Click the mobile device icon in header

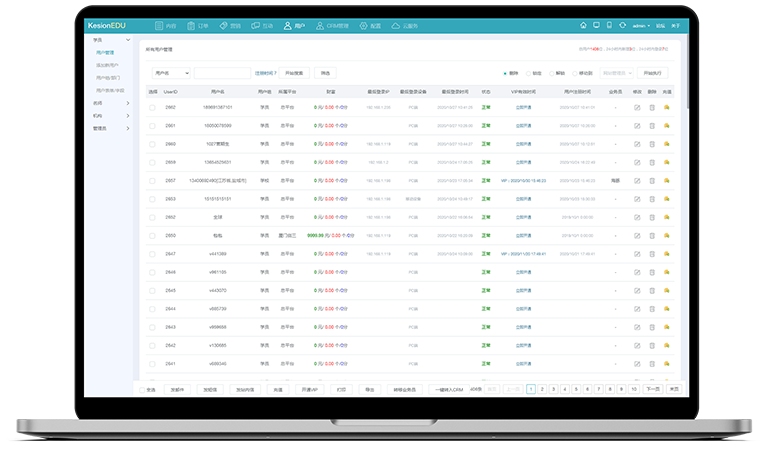(x=610, y=25)
